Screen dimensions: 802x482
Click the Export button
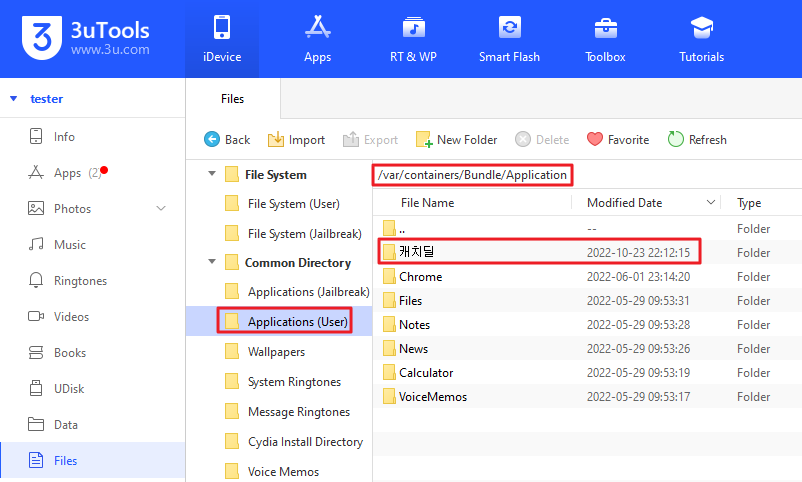tap(370, 140)
